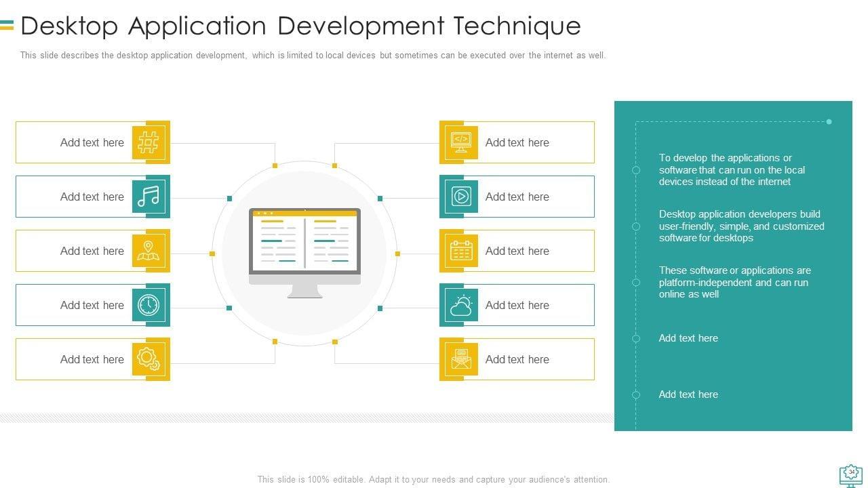Select text box beside the hashtag icon

tap(92, 142)
